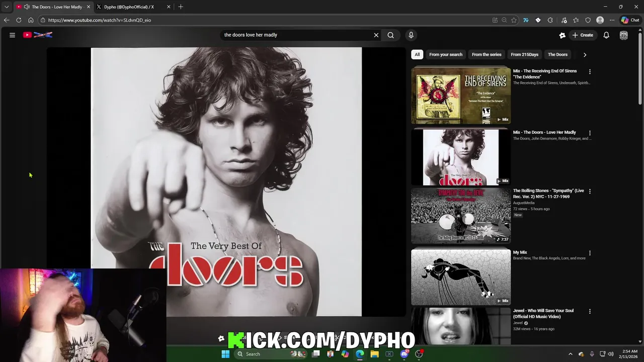
Task: Open File Explorer from the taskbar
Action: click(x=374, y=354)
